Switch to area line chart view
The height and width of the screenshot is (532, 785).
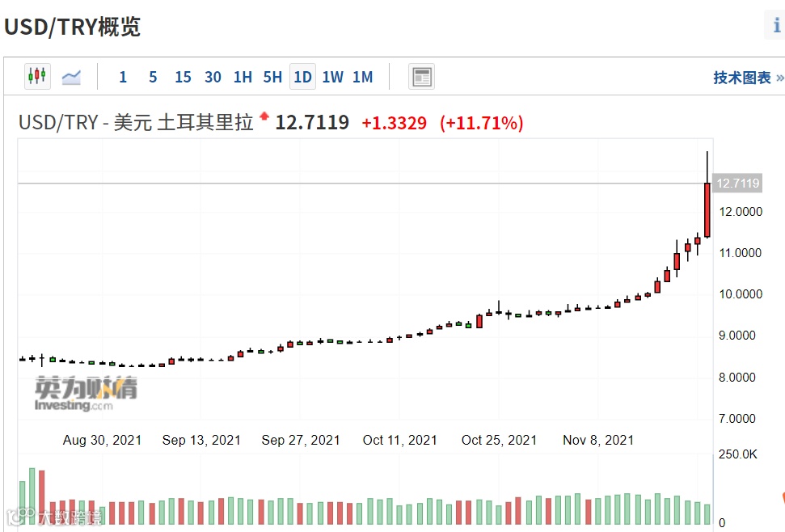click(71, 77)
